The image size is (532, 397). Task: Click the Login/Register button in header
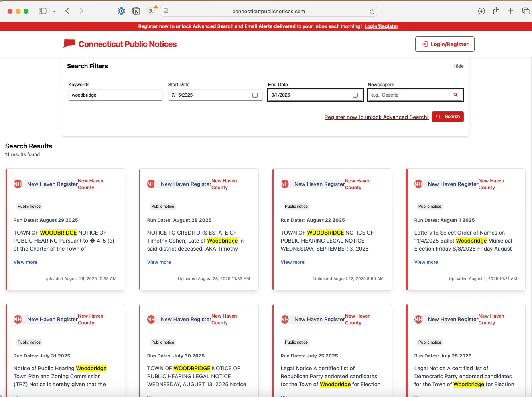(445, 44)
